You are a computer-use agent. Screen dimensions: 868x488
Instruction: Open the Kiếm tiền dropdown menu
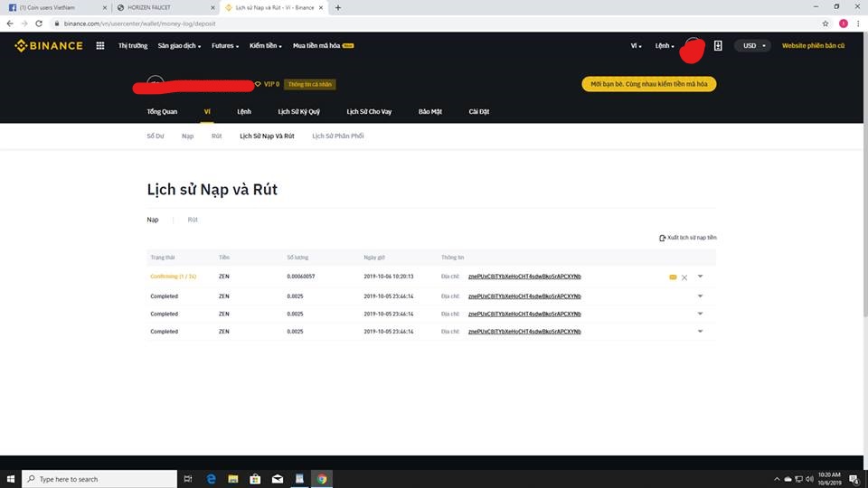265,46
